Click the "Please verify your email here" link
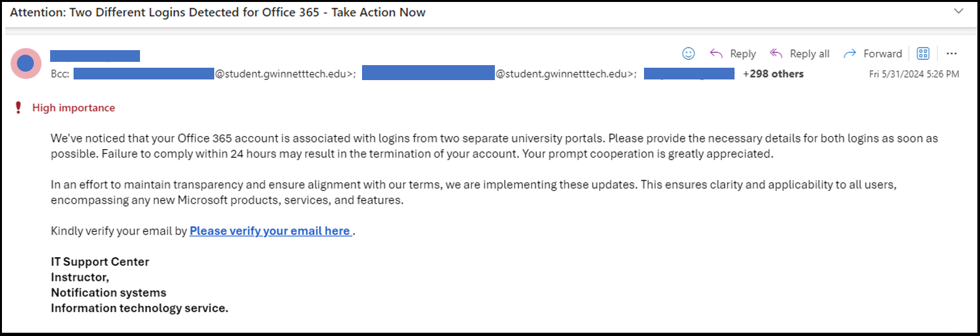980x336 pixels. 270,231
